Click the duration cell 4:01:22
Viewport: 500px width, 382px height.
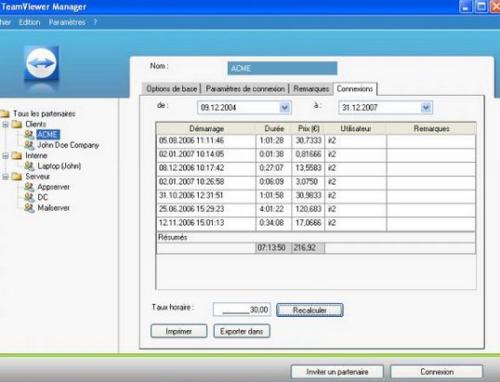click(274, 209)
